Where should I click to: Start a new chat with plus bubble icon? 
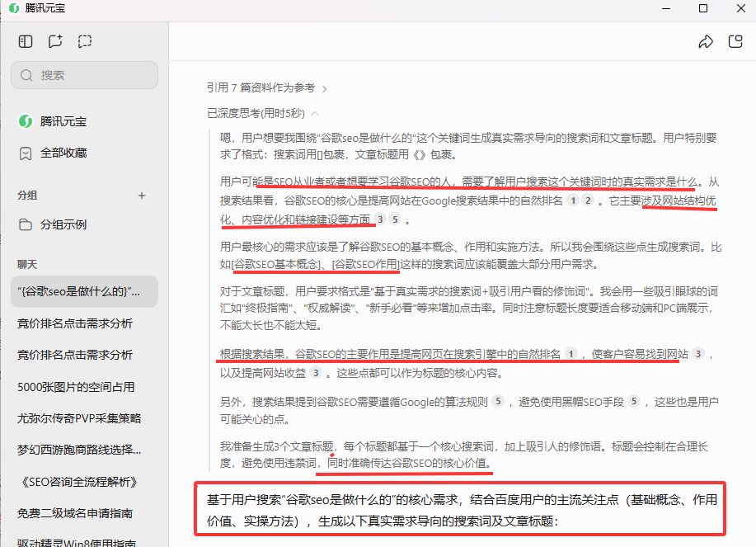click(x=55, y=41)
